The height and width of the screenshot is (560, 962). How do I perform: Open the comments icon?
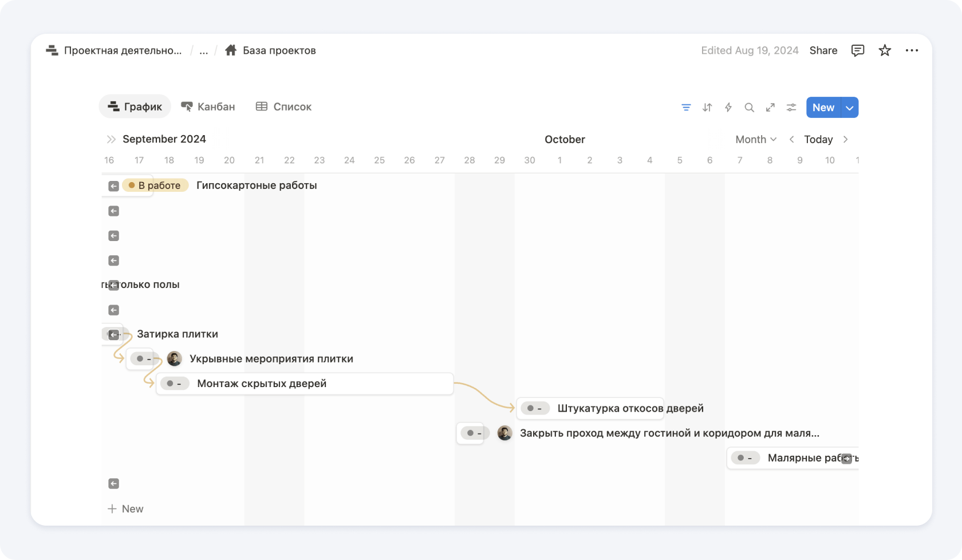(x=857, y=50)
